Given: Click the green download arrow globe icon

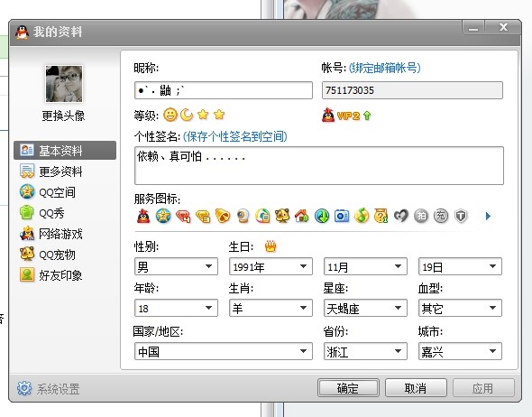Looking at the screenshot, I should [x=322, y=216].
